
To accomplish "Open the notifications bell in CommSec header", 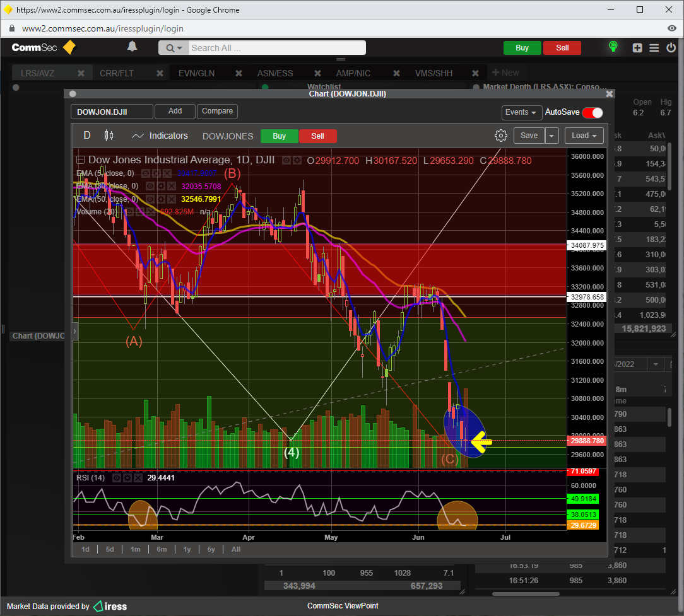I will tap(132, 47).
